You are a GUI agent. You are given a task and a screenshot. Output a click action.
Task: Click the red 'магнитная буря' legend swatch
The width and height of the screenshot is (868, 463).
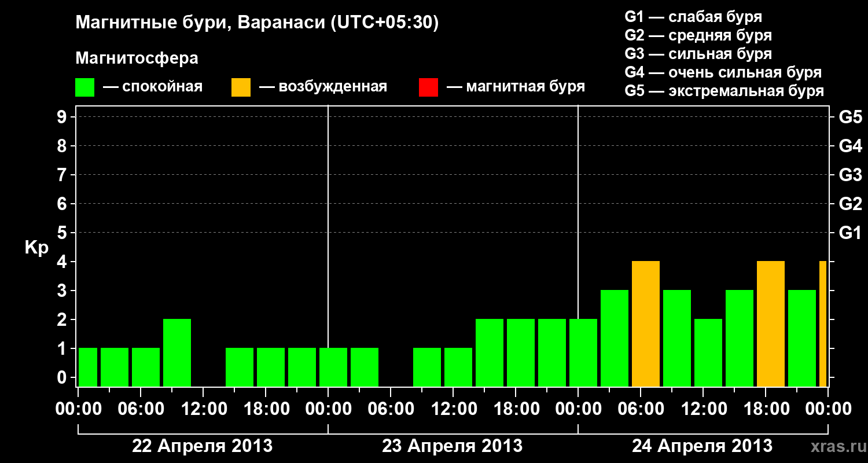click(428, 87)
